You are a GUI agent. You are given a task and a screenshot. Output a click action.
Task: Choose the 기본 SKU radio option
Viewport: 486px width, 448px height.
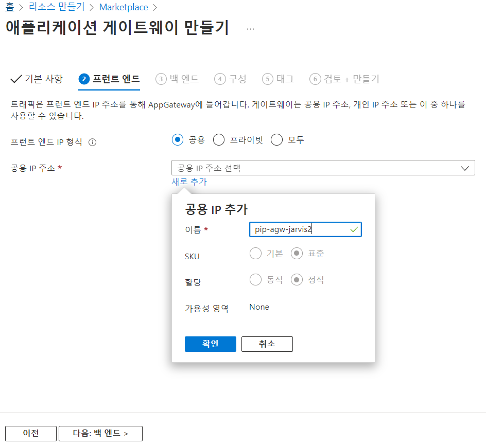point(256,254)
